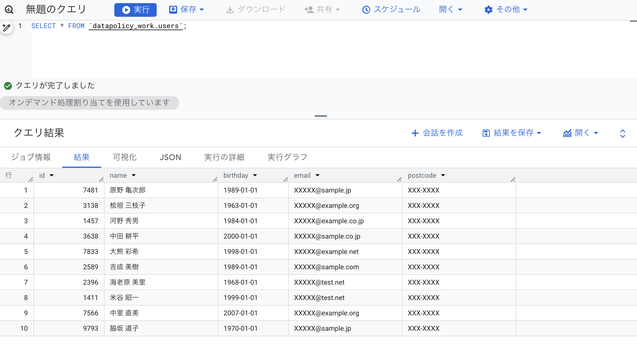Switch to the JSON tab
Viewport: 637px width, 364px height.
[x=170, y=157]
